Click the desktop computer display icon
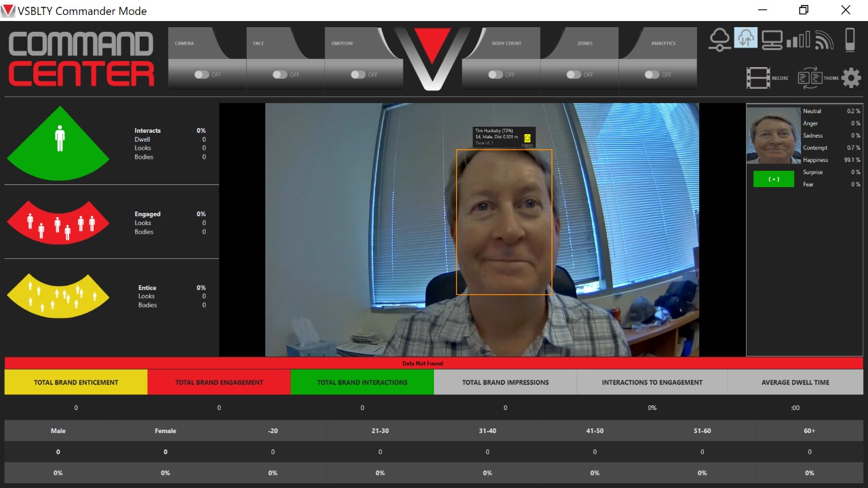The height and width of the screenshot is (488, 868). tap(772, 40)
